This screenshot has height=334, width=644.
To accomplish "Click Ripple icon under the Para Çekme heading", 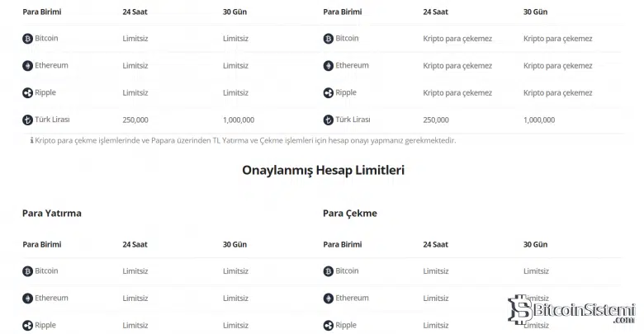I will (328, 325).
